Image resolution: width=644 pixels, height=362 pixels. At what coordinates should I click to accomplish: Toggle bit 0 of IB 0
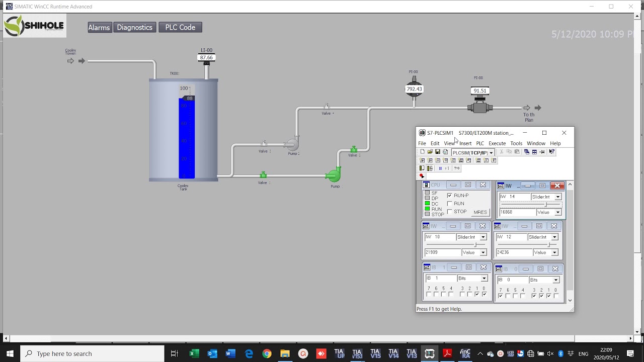tap(555, 296)
